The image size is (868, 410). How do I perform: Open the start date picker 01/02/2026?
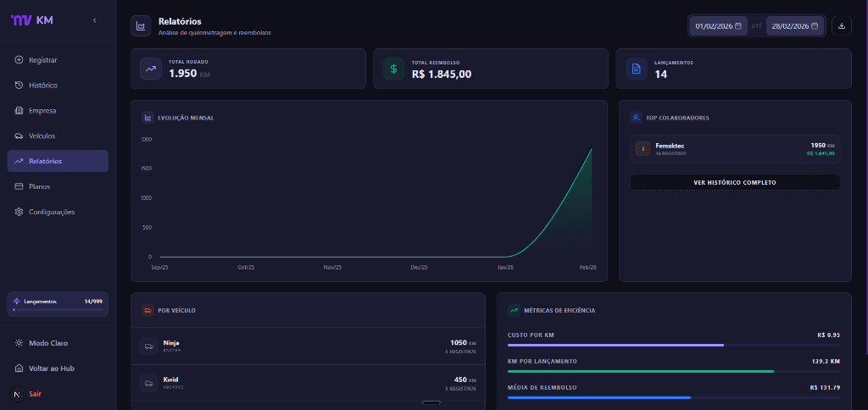[719, 26]
